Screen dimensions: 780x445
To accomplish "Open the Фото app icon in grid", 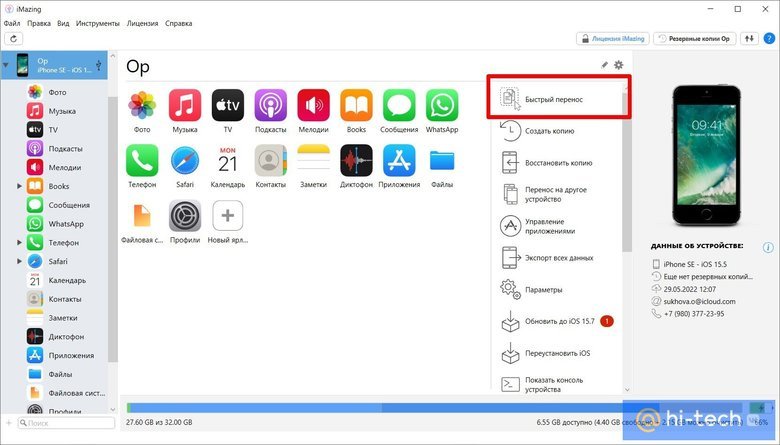I will click(142, 105).
